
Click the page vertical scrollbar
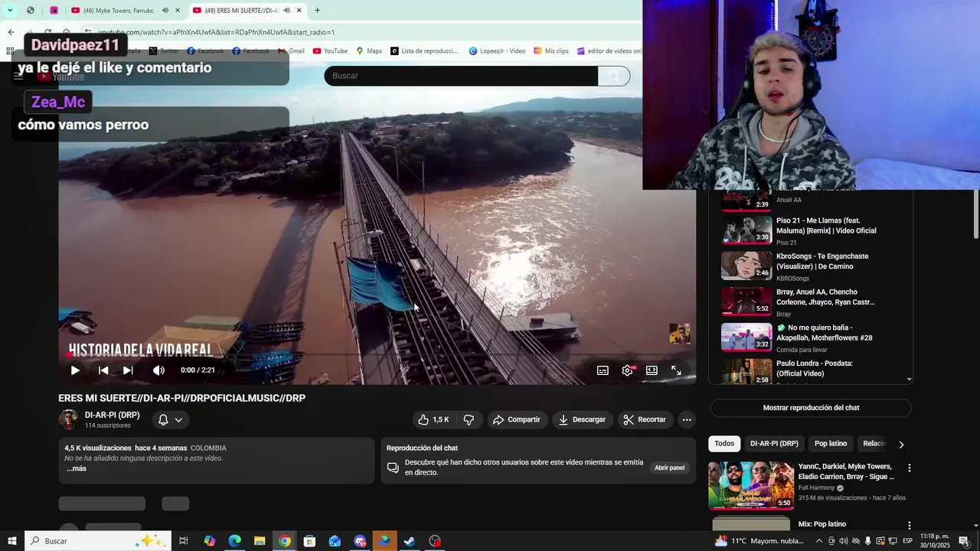[975, 214]
